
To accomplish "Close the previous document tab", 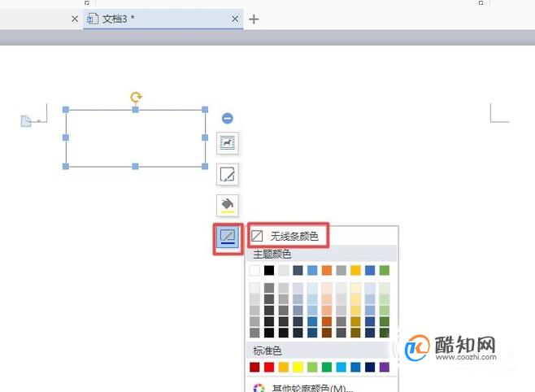I will click(x=75, y=19).
